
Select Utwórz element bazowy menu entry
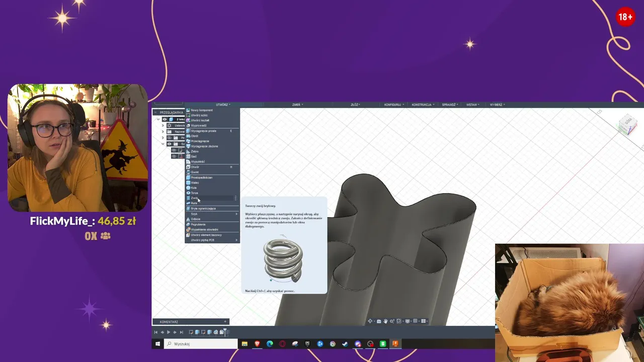[212, 235]
